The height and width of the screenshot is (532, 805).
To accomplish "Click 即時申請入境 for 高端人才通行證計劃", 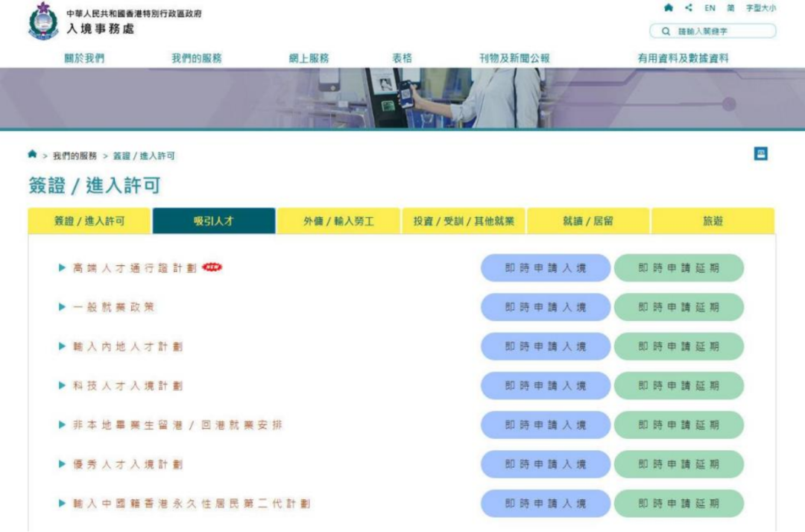I will click(x=547, y=267).
